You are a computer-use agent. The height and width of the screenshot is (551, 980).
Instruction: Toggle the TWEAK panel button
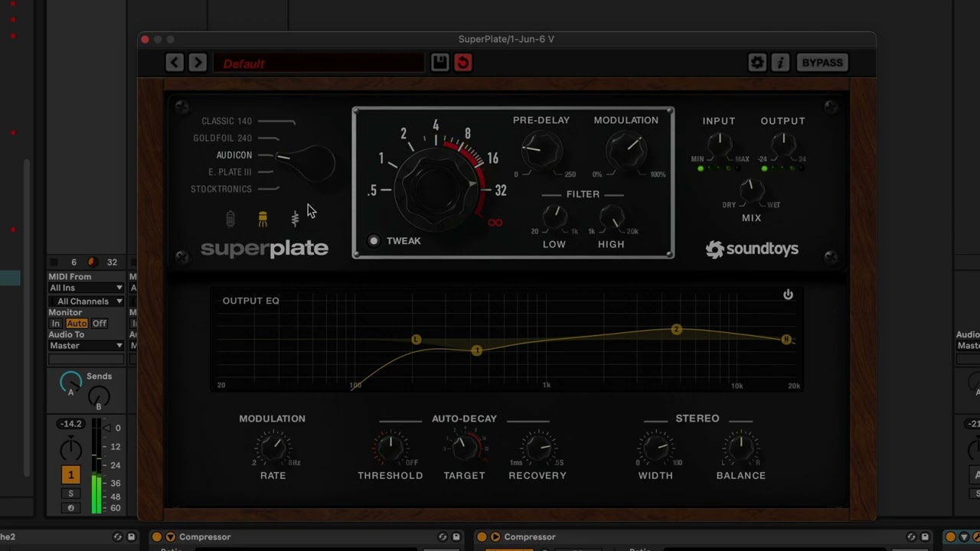tap(374, 241)
